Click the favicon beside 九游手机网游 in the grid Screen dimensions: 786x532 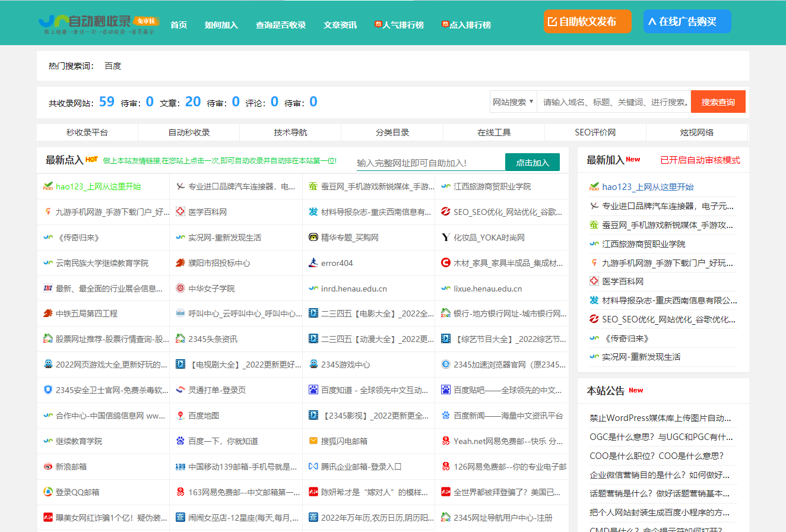(x=48, y=212)
